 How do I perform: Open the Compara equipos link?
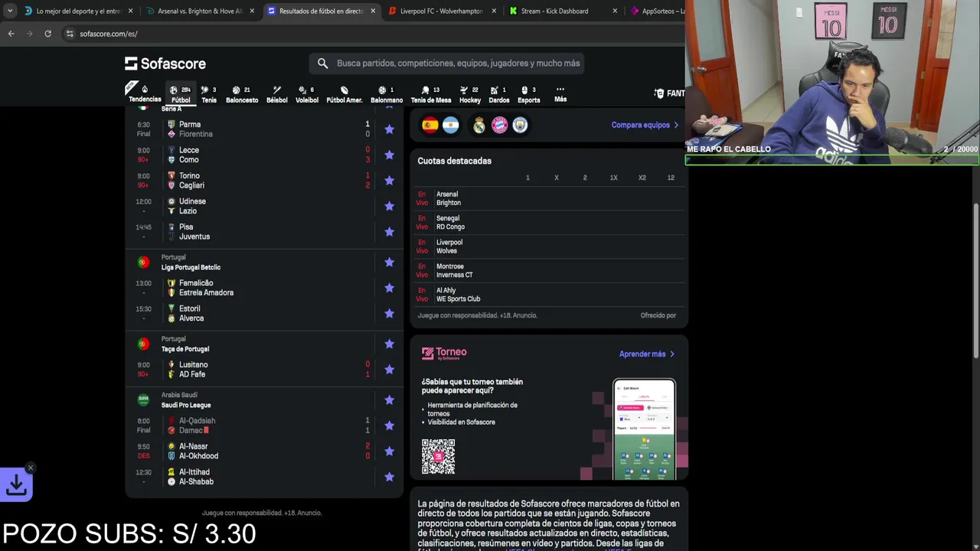click(645, 125)
